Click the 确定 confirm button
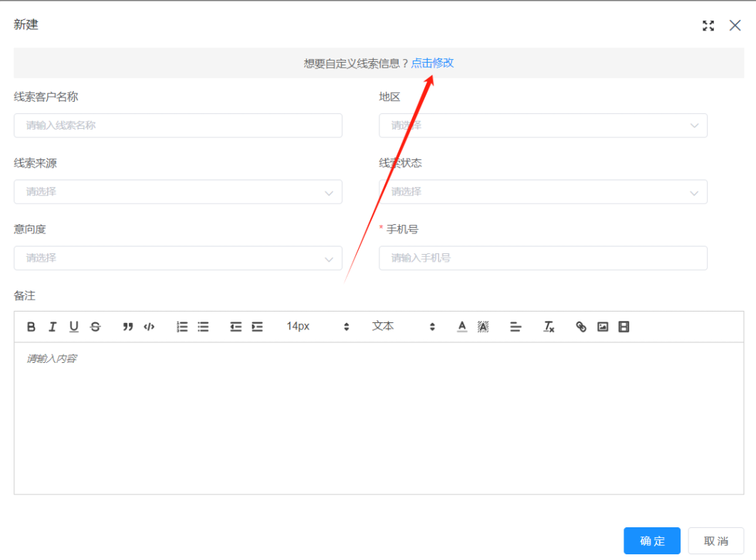This screenshot has width=756, height=560. coord(651,541)
